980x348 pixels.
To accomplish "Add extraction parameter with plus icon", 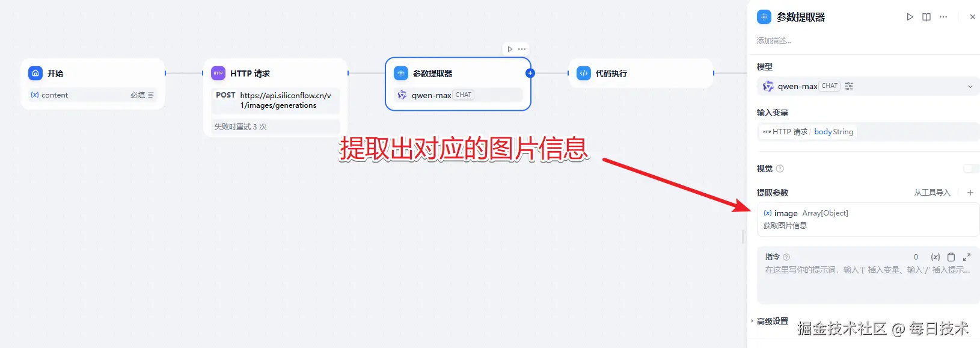I will coord(970,193).
